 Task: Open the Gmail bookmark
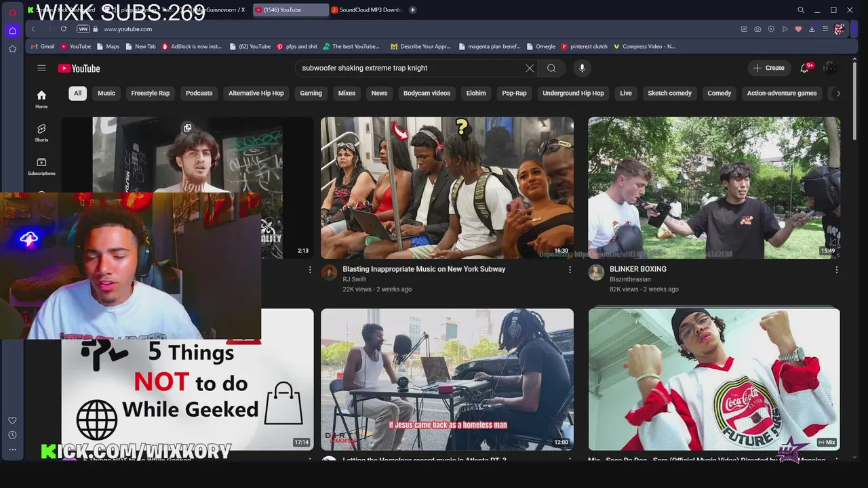(43, 47)
